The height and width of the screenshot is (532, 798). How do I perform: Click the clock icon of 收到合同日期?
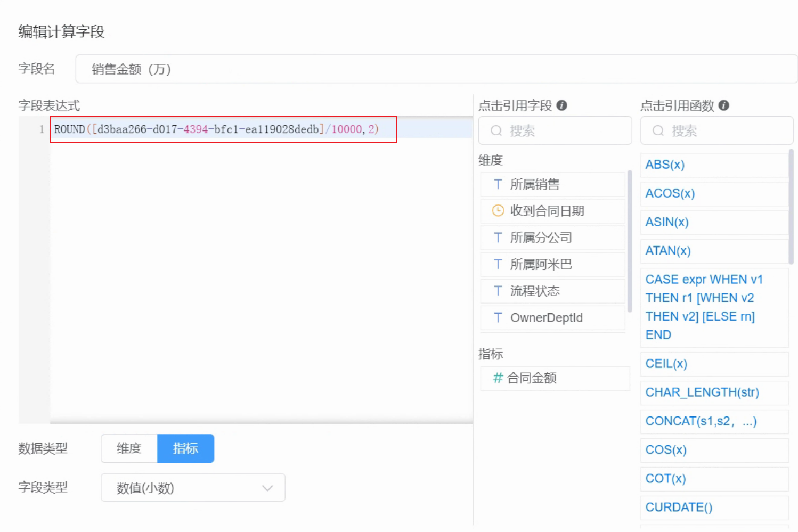click(498, 211)
